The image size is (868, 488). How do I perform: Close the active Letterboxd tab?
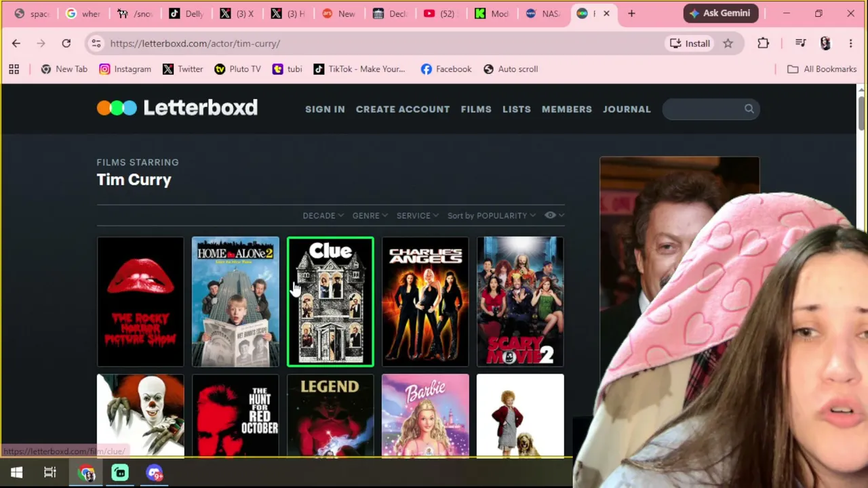pyautogui.click(x=606, y=14)
